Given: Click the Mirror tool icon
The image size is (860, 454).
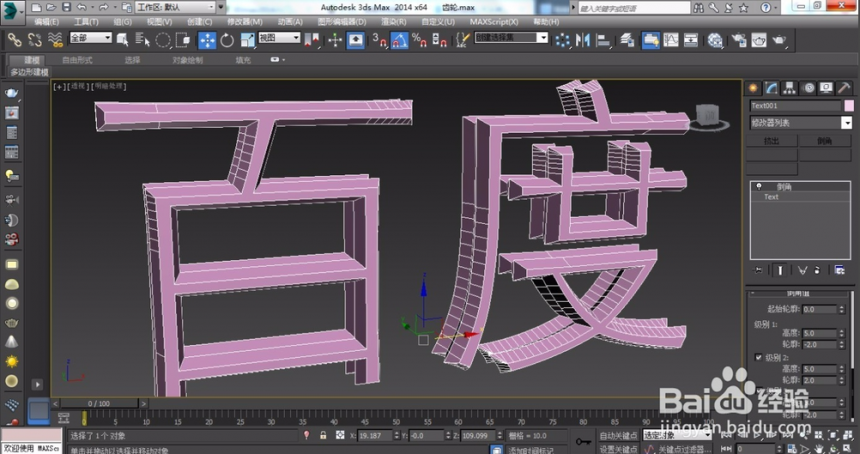Looking at the screenshot, I should click(583, 40).
